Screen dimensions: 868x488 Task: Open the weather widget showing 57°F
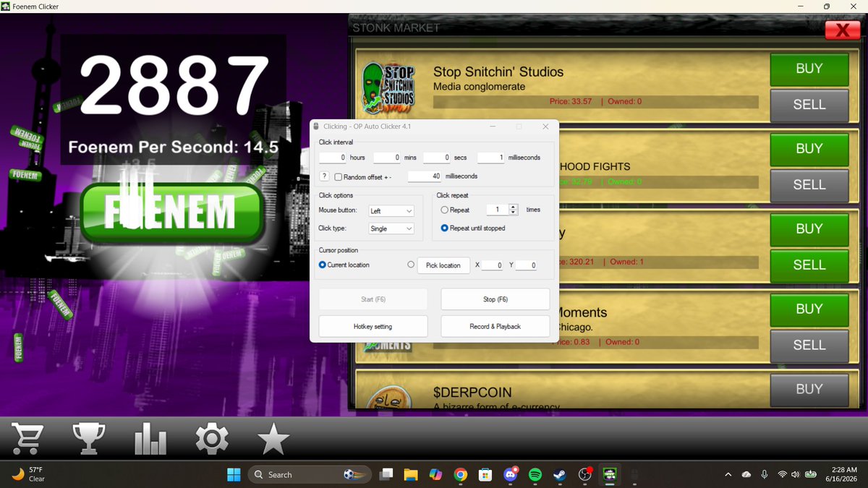coord(29,474)
